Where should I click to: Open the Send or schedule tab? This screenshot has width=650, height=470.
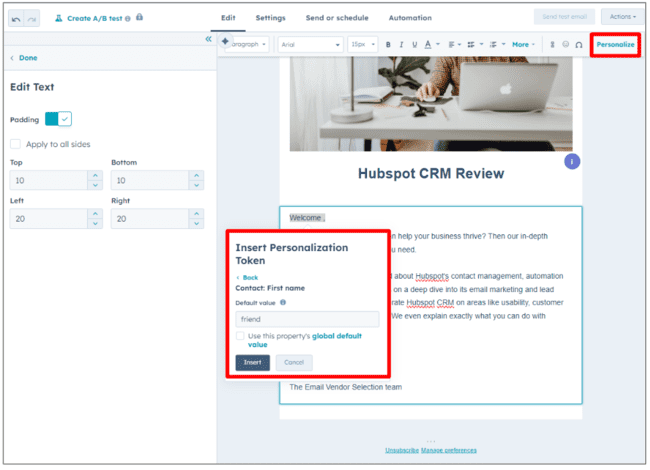pos(336,18)
